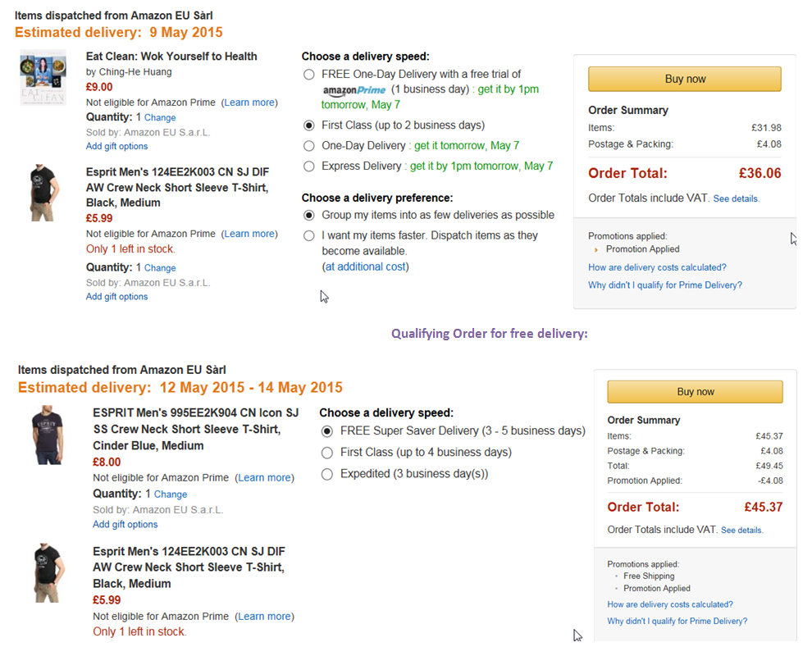Select FREE Super Saver Delivery option
Viewport: 812px width, 656px height.
coord(326,431)
